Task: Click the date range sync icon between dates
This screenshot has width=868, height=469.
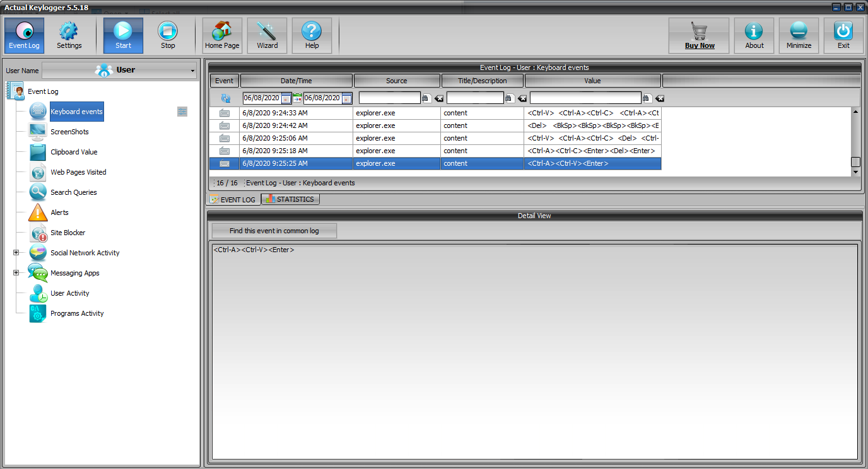Action: click(298, 98)
